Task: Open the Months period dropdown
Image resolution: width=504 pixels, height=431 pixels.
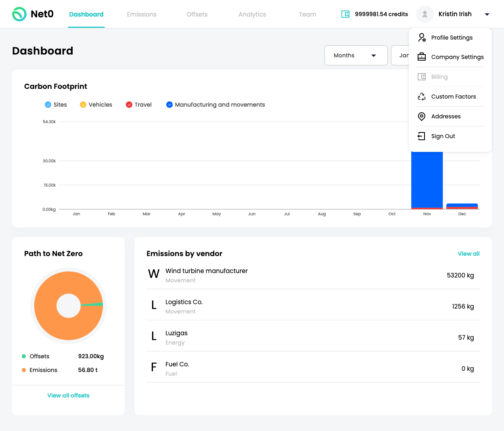Action: tap(356, 55)
